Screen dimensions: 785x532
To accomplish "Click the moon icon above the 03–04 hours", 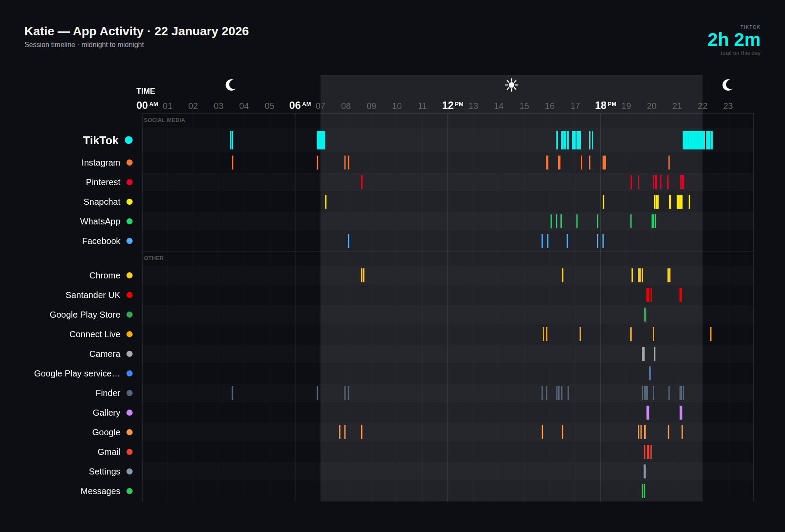I will 231,85.
